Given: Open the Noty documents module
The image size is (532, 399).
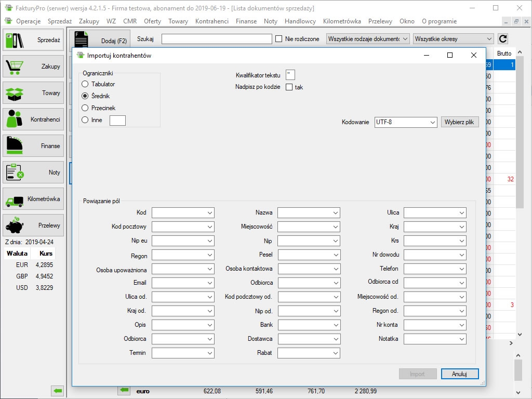Looking at the screenshot, I should (x=33, y=172).
